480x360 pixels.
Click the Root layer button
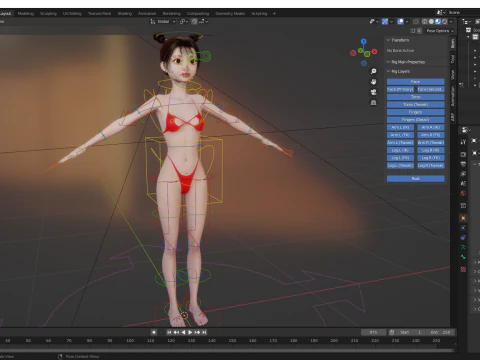[415, 179]
